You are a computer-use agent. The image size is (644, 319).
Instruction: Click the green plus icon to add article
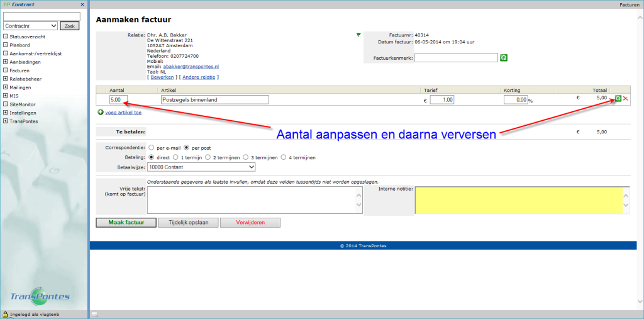pyautogui.click(x=101, y=113)
